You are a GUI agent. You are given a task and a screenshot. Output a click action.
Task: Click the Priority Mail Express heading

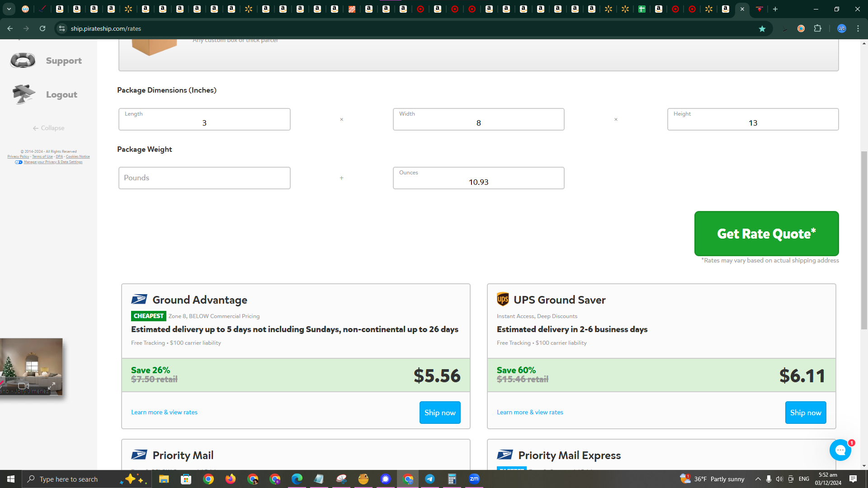[569, 455]
